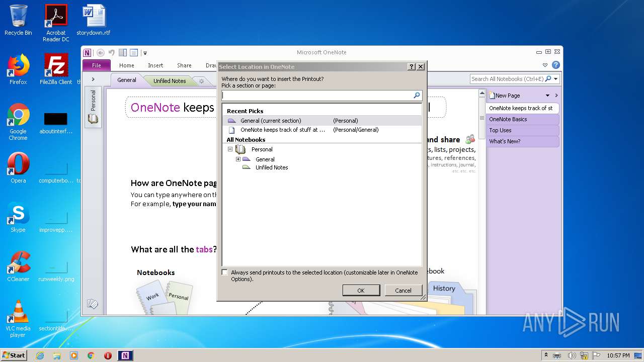Select Personal notebook in All Notebooks tree
Screen dimensions: 644x362
[262, 149]
